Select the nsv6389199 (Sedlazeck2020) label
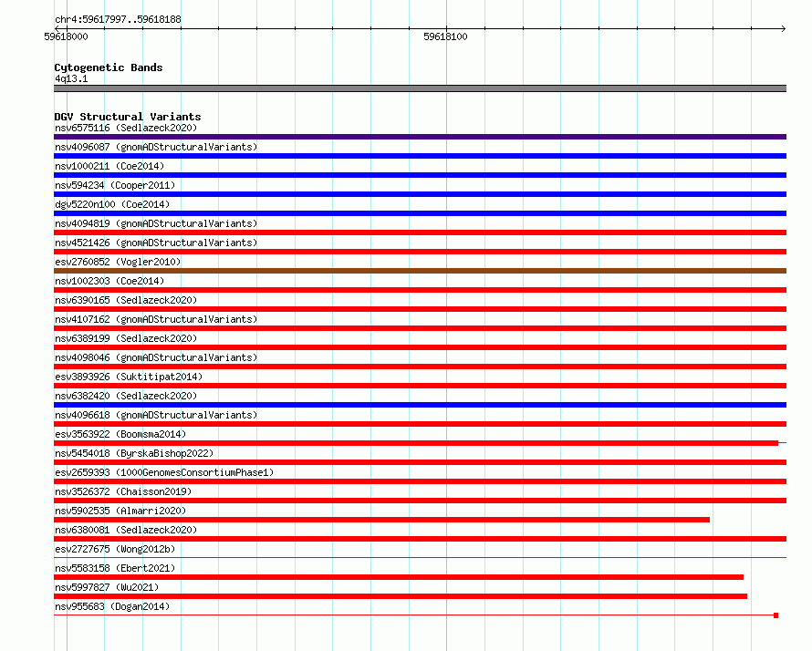812x651 pixels. point(126,338)
